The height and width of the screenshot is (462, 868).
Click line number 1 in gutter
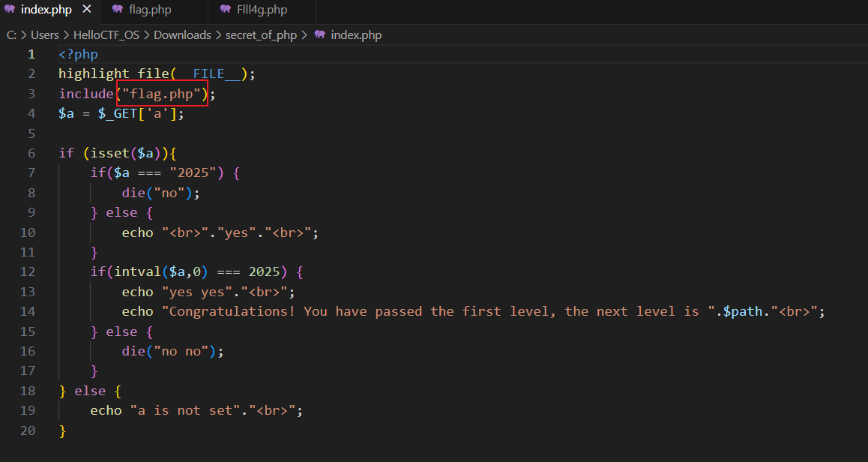pyautogui.click(x=31, y=54)
